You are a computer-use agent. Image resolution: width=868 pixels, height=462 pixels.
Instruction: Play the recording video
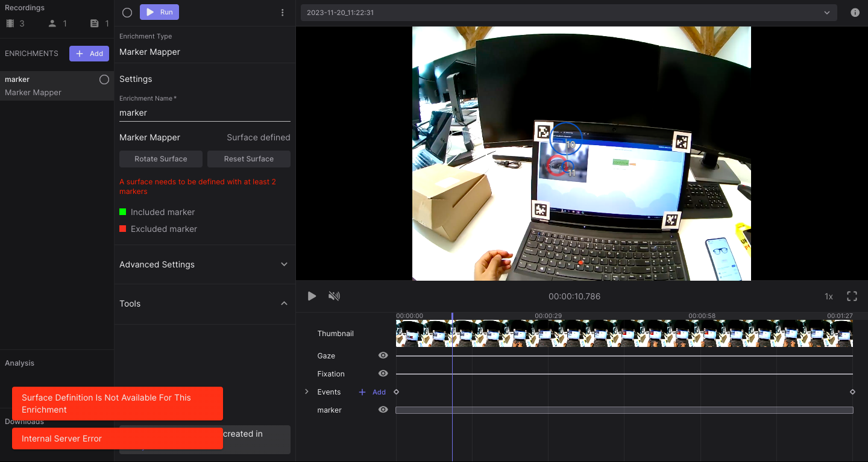312,296
